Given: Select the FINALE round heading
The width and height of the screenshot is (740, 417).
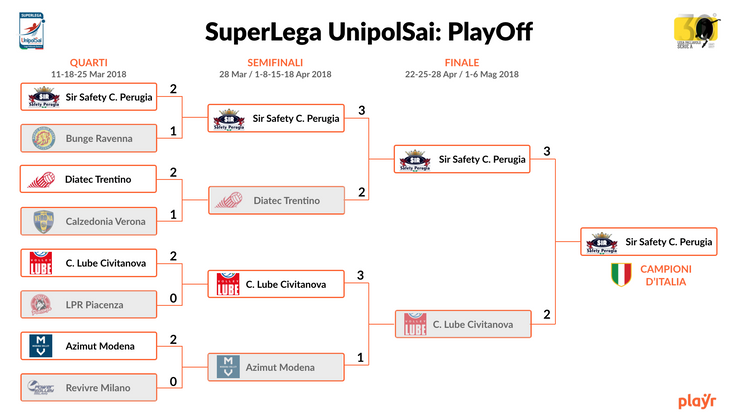Looking at the screenshot, I should click(462, 62).
